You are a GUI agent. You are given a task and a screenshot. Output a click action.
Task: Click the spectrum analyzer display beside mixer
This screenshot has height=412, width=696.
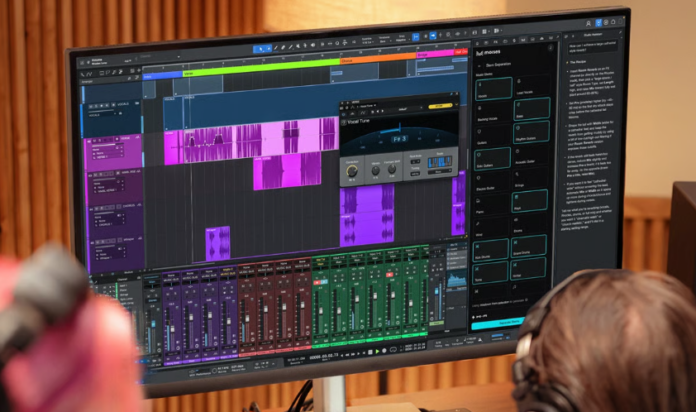456,280
